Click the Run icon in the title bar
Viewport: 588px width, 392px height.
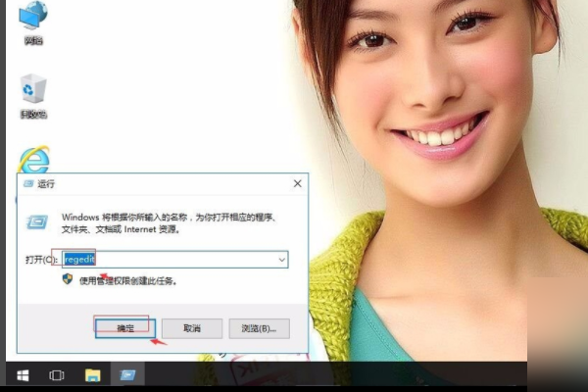pos(28,183)
